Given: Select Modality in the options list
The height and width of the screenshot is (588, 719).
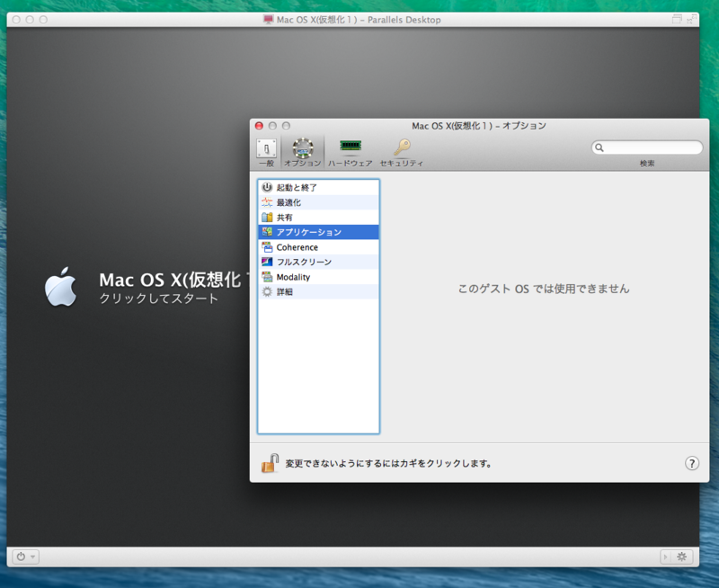Looking at the screenshot, I should [x=318, y=277].
